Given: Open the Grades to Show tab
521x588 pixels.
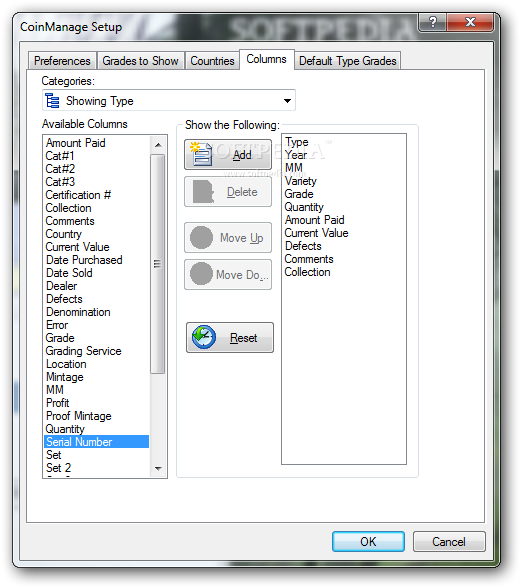Looking at the screenshot, I should 140,61.
